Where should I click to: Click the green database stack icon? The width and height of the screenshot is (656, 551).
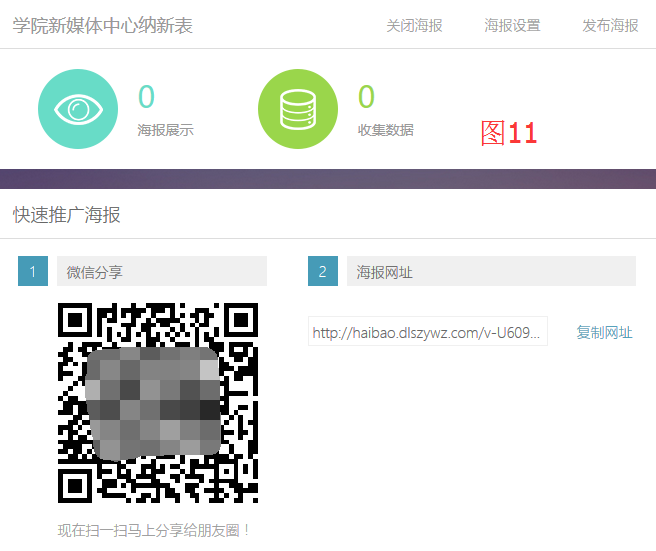click(x=298, y=108)
